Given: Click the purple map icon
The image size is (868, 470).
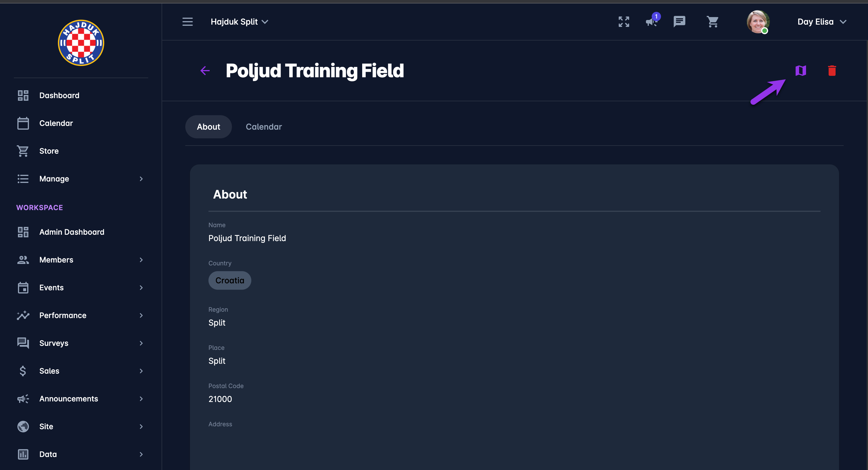Looking at the screenshot, I should [801, 71].
